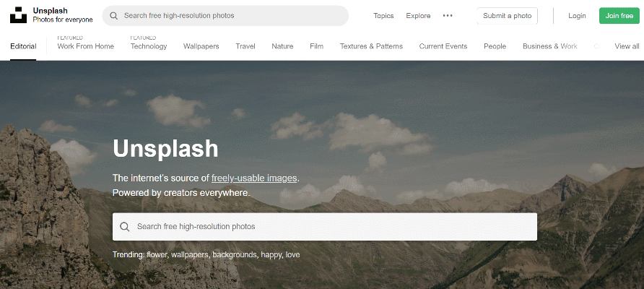Screen dimensions: 644x289
Task: Click the Unsplash logo icon
Action: 18,14
